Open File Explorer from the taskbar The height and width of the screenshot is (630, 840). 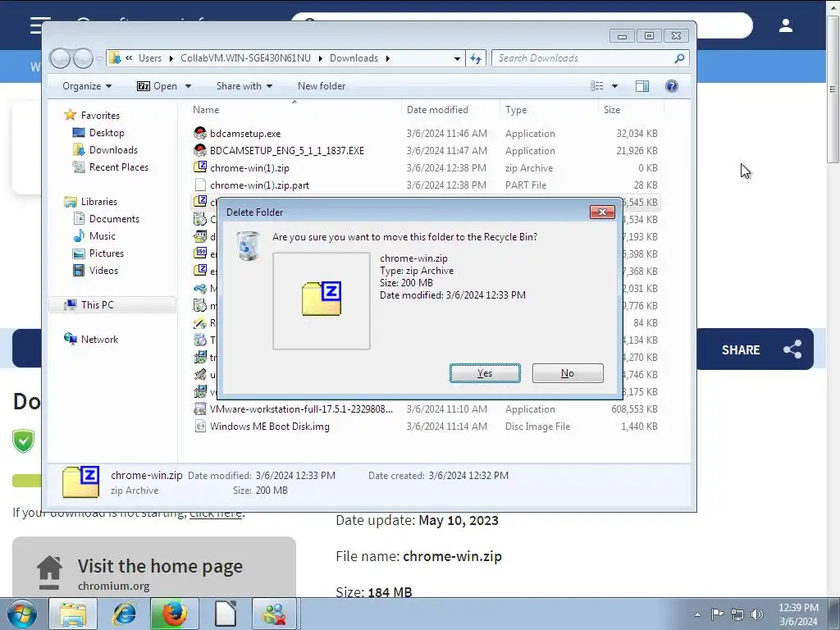[x=73, y=614]
